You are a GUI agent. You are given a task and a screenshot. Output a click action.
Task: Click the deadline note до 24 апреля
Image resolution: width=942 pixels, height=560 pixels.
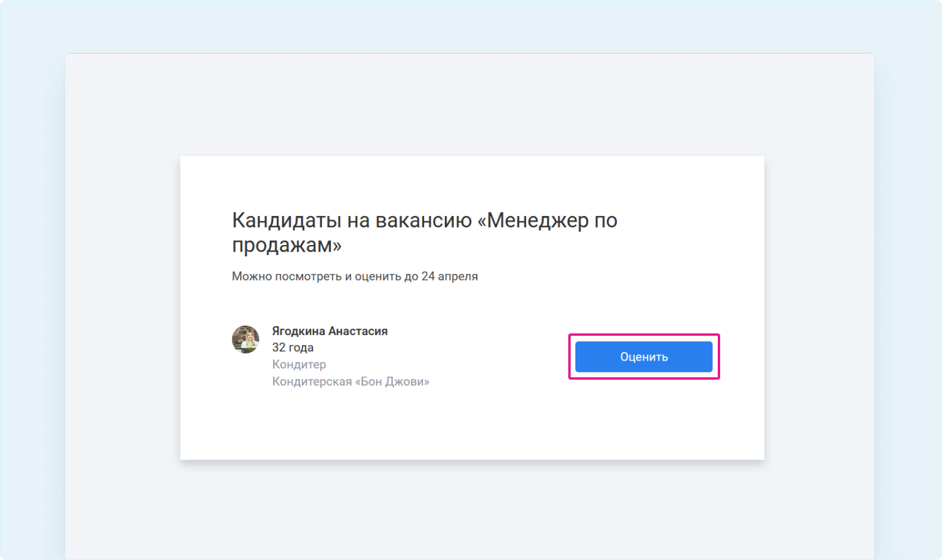tap(441, 276)
